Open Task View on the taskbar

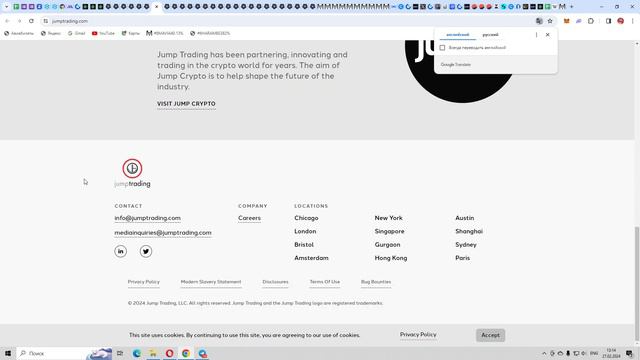click(x=120, y=353)
